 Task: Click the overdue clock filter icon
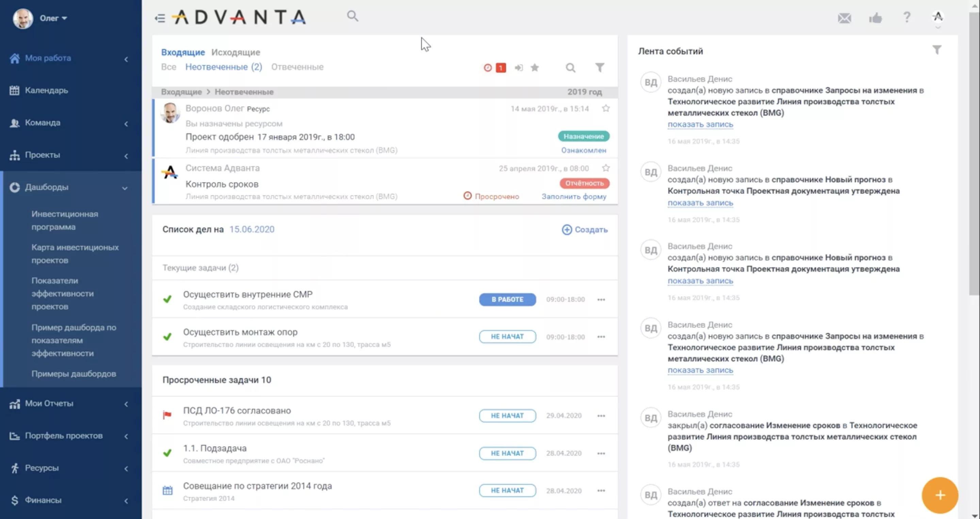[487, 68]
